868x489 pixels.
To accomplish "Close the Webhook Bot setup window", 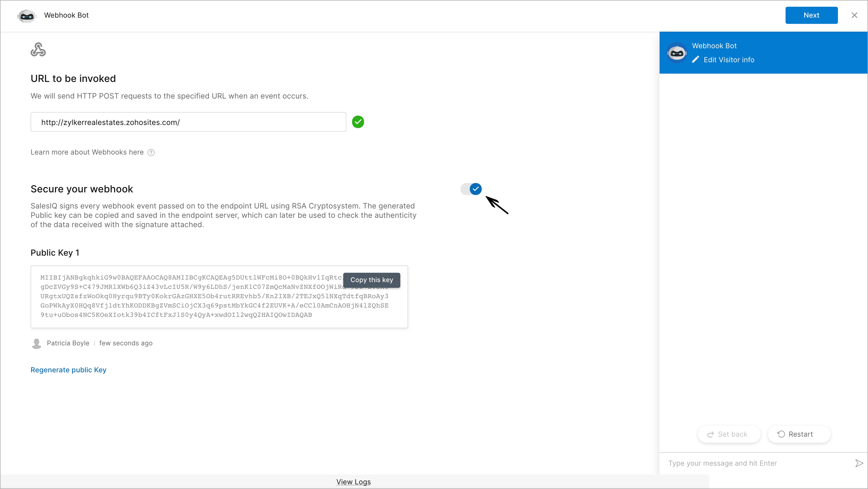I will tap(855, 16).
